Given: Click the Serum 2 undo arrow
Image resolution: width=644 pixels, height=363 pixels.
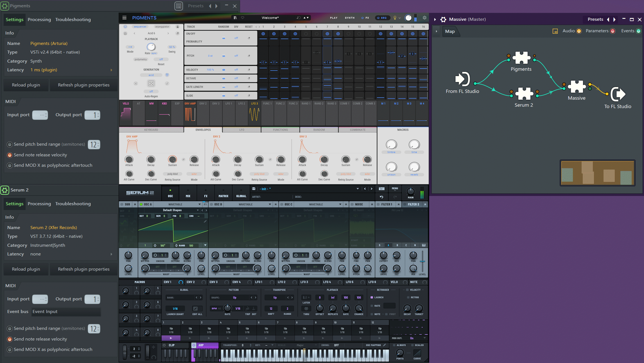Looking at the screenshot, I should [381, 197].
